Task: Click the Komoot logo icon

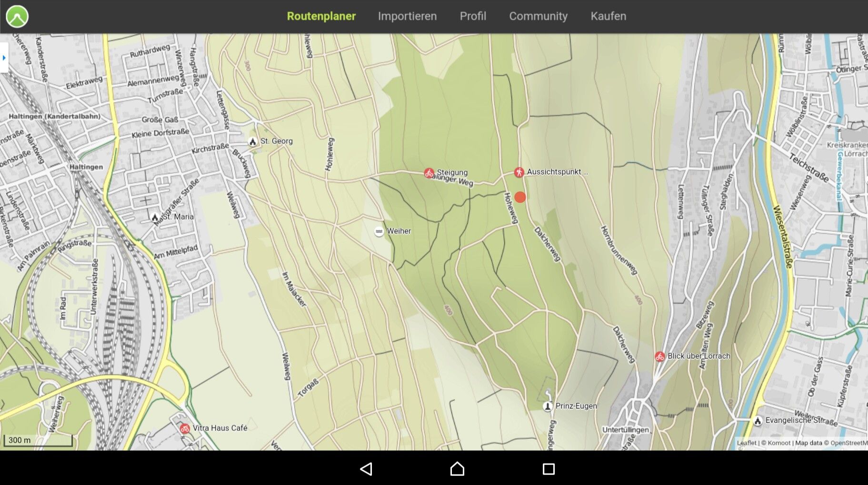Action: pos(17,16)
